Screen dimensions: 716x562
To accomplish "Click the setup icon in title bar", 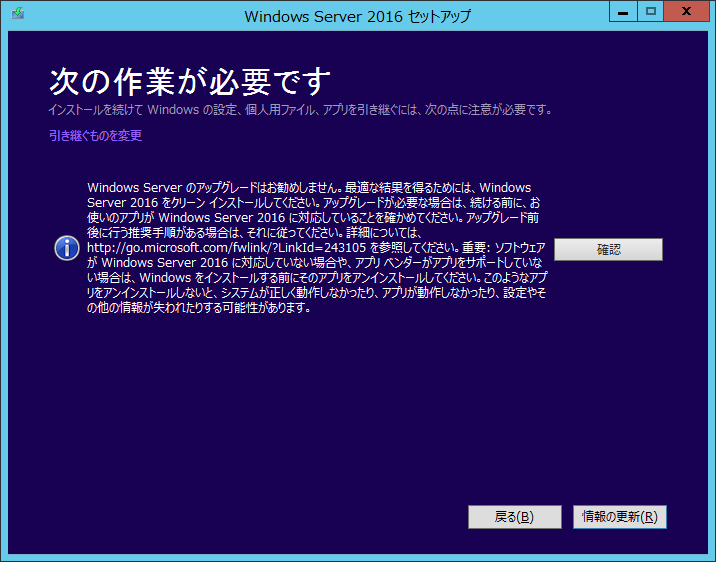I will pyautogui.click(x=18, y=13).
